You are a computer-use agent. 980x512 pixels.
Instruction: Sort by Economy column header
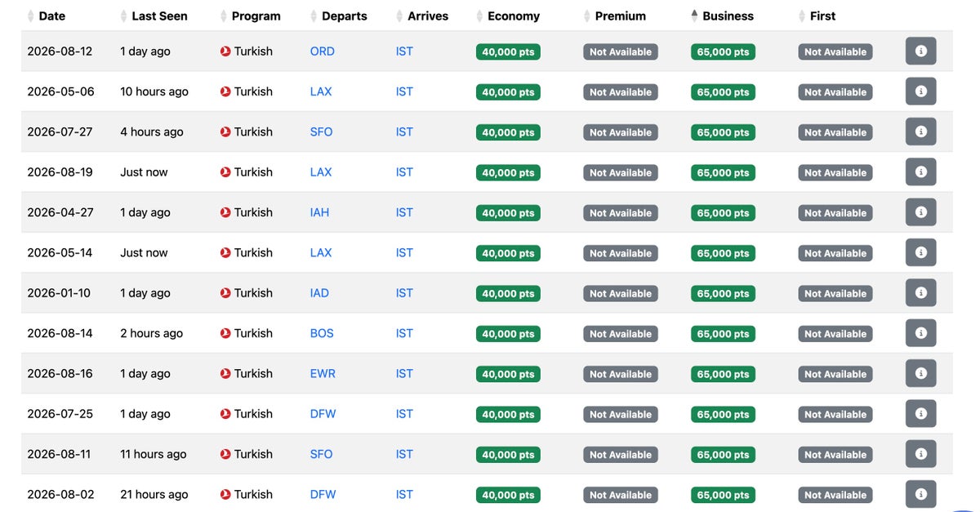513,16
